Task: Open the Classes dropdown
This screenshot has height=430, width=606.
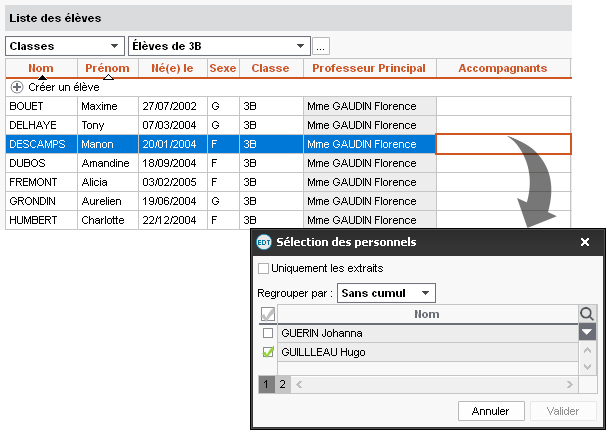Action: coord(65,46)
